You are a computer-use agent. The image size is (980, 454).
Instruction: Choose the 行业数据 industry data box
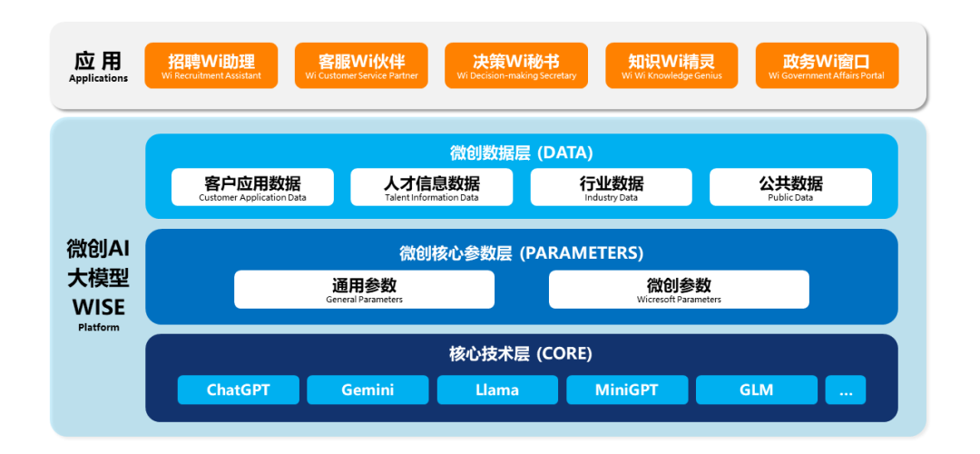point(611,187)
